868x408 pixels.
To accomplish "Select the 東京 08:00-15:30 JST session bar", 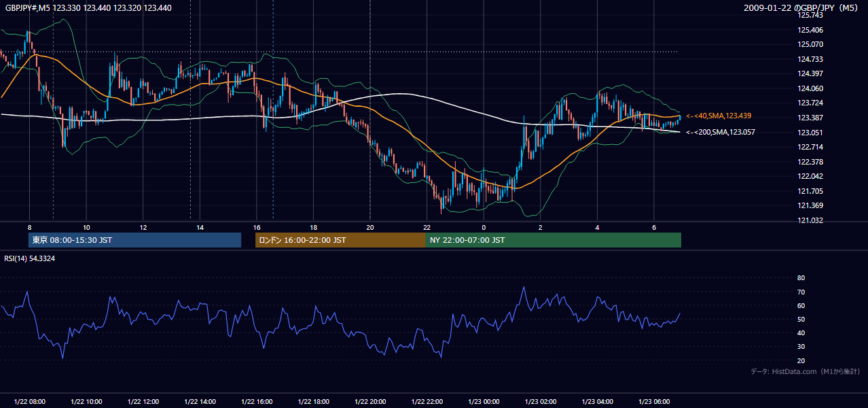I will tap(134, 240).
